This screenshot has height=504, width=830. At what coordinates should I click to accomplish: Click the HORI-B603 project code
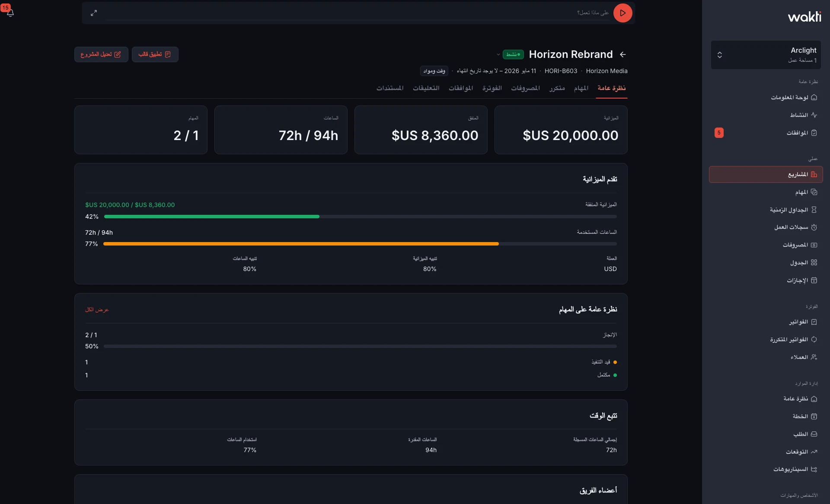[x=561, y=71]
